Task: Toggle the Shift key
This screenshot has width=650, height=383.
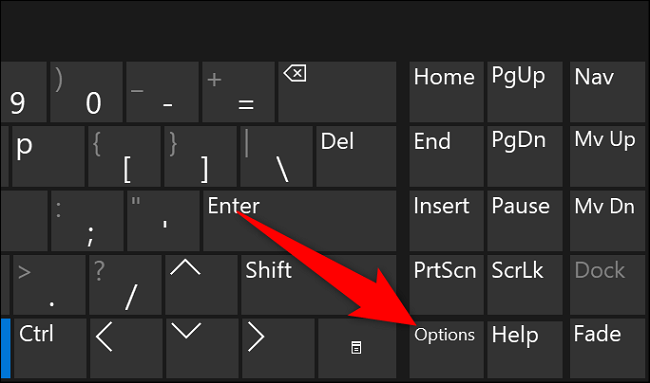Action: (x=319, y=285)
